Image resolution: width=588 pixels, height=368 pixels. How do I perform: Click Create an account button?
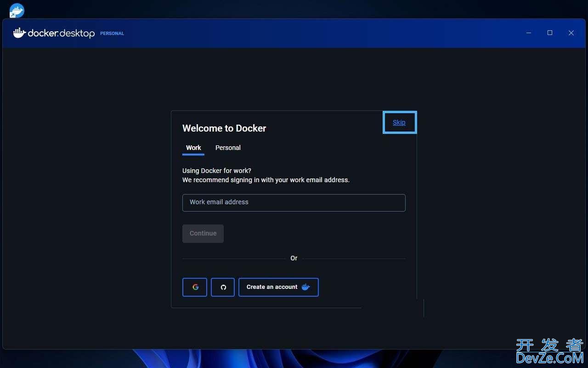click(x=278, y=287)
